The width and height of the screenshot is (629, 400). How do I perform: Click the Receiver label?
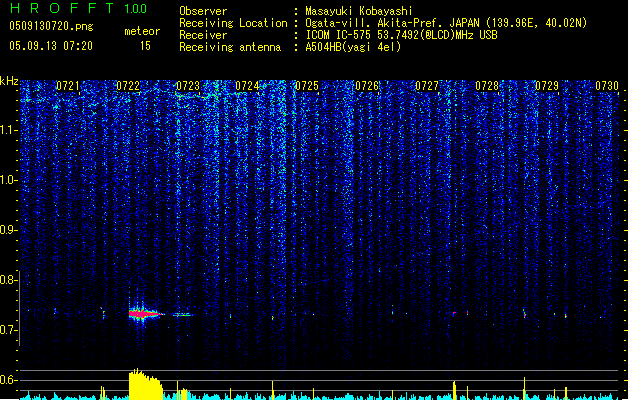[x=203, y=35]
